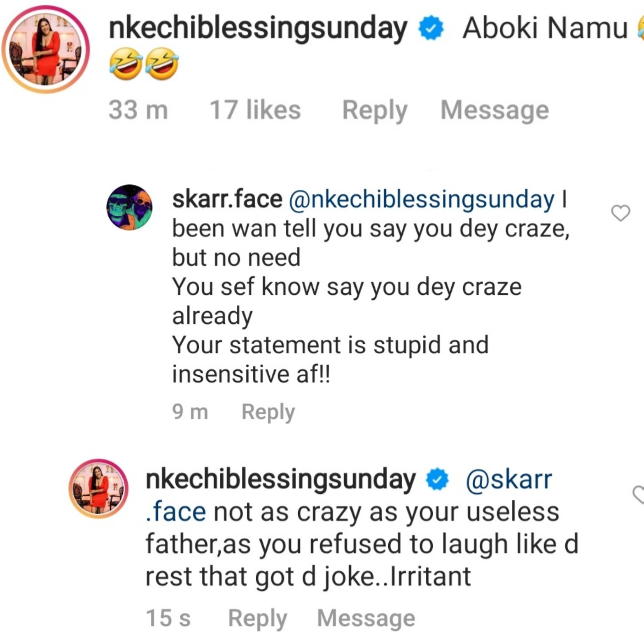Click verified badge in the bottom reply
This screenshot has height=644, width=644.
pyautogui.click(x=437, y=480)
